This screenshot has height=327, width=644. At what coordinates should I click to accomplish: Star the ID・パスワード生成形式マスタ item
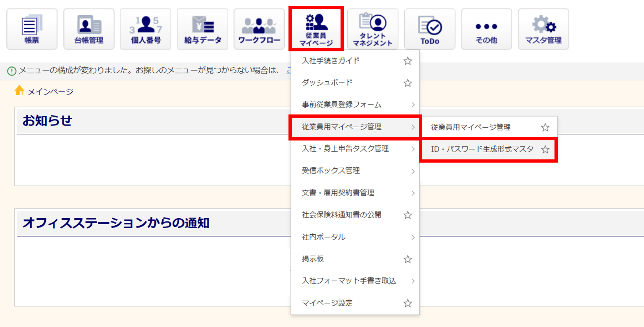[x=545, y=149]
